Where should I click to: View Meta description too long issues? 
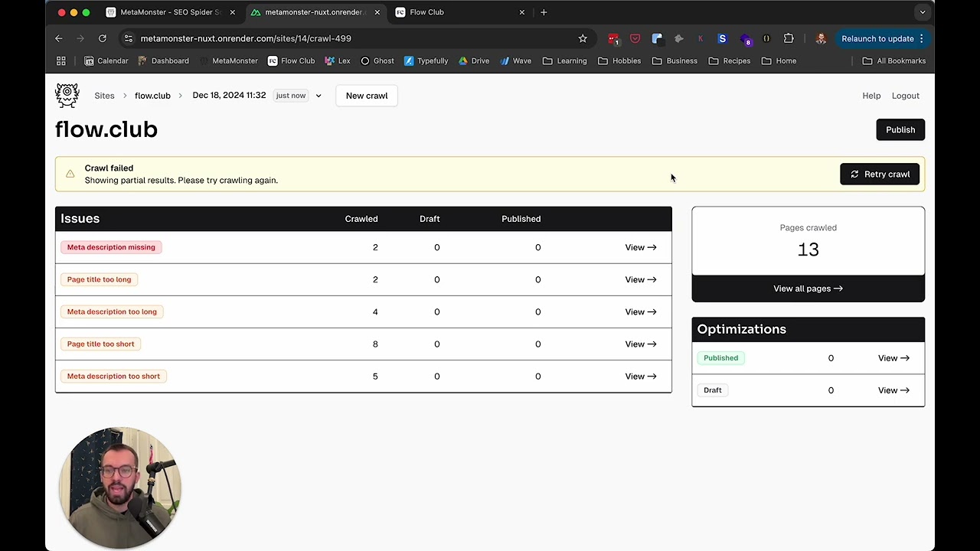641,311
